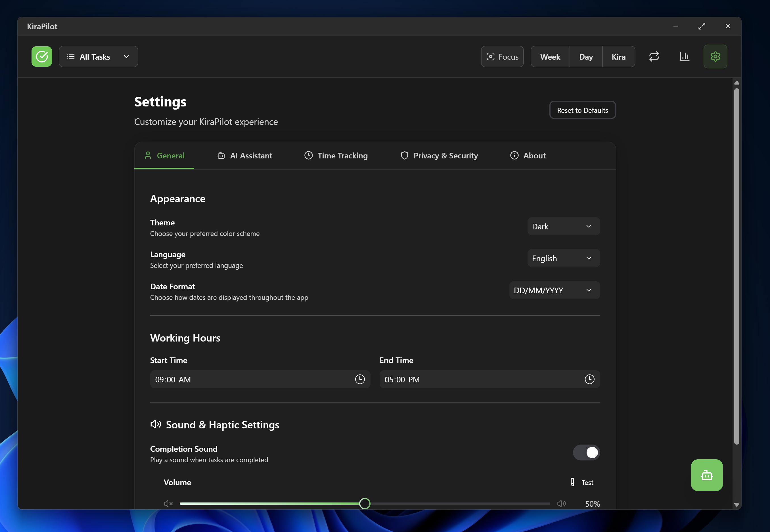Open the floating AI robot assistant button
The height and width of the screenshot is (532, 770).
[707, 475]
